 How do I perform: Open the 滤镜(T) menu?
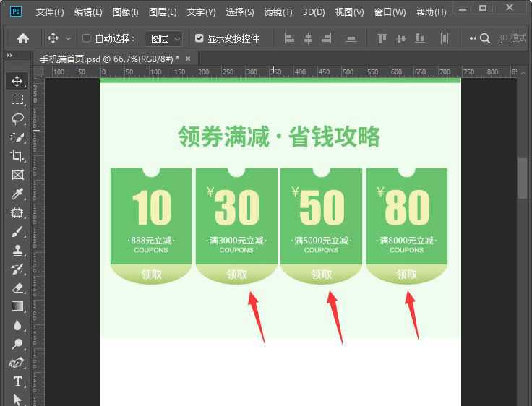[x=278, y=12]
